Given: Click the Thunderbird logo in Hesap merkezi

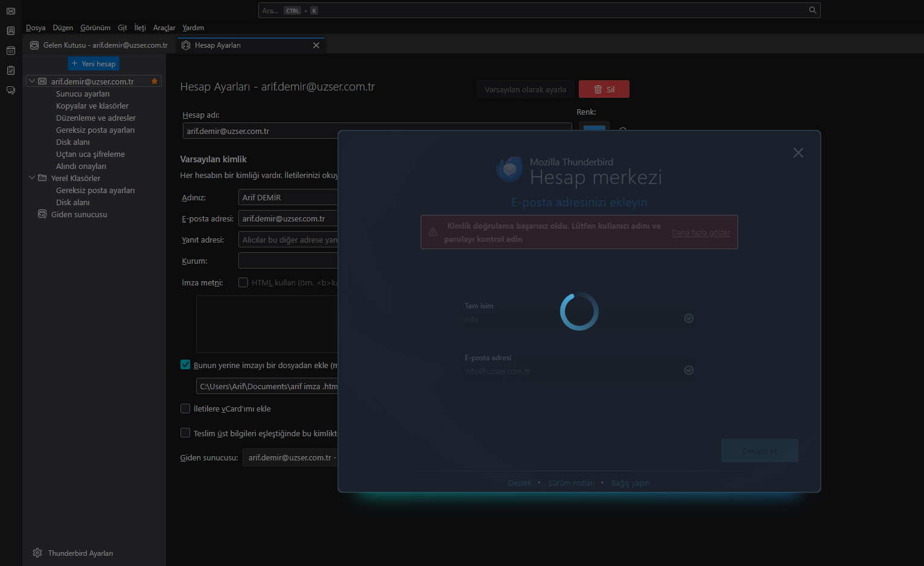Looking at the screenshot, I should 510,169.
